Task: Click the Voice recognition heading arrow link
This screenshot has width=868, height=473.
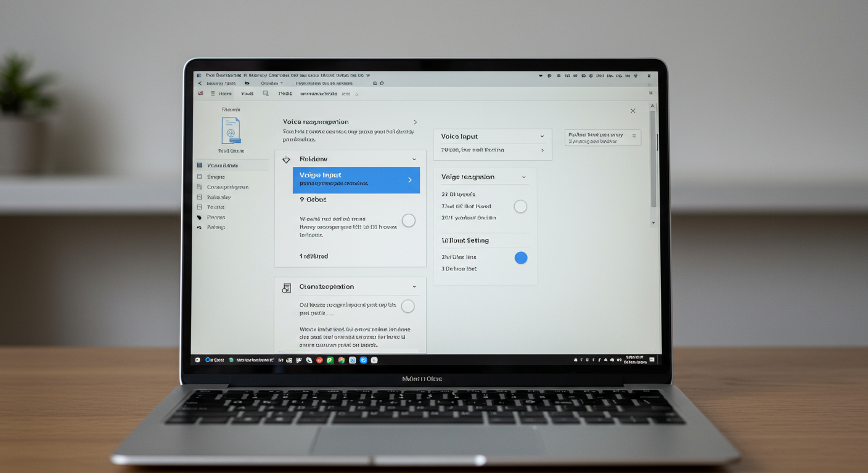Action: pos(414,121)
